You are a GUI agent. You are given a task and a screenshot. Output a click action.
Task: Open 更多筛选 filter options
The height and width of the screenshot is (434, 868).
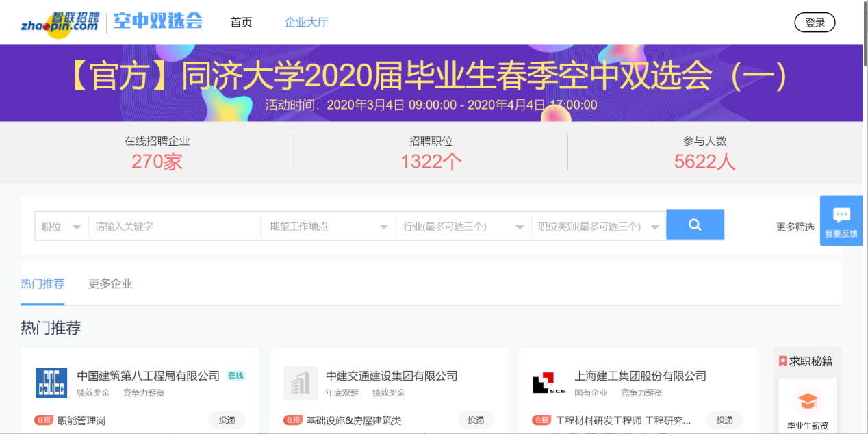tap(795, 227)
